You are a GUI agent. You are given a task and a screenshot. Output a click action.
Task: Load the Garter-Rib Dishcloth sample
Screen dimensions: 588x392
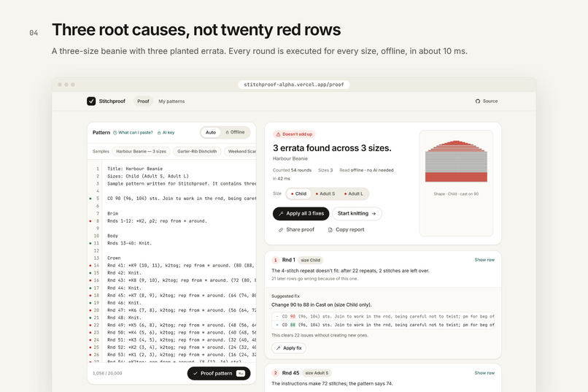pyautogui.click(x=197, y=151)
